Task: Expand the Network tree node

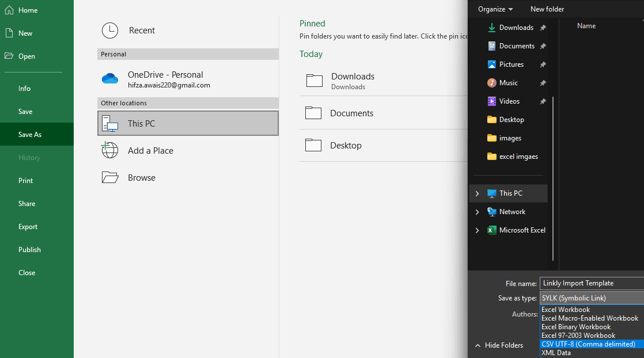Action: [x=477, y=211]
